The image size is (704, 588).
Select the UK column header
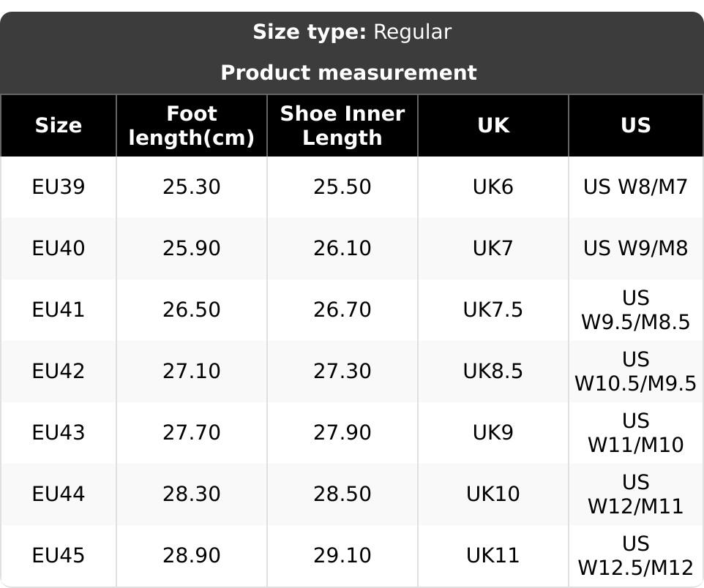coord(493,125)
